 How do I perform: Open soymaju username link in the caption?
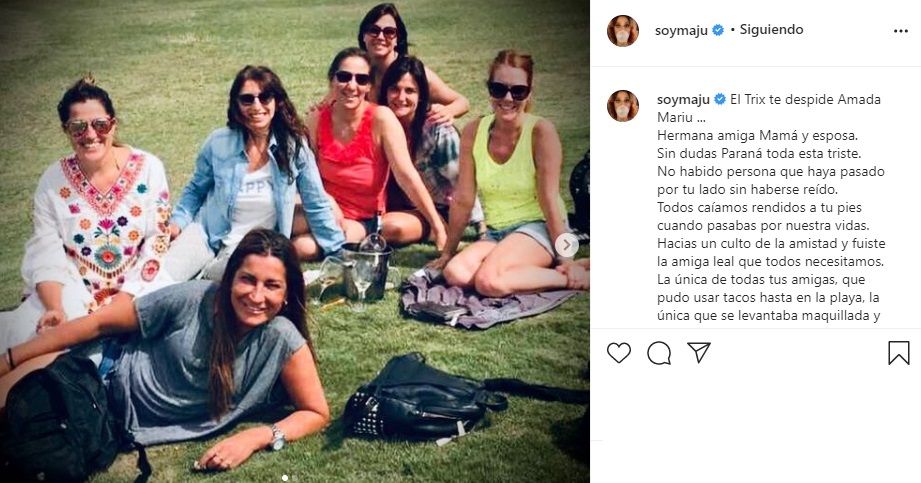[x=683, y=99]
